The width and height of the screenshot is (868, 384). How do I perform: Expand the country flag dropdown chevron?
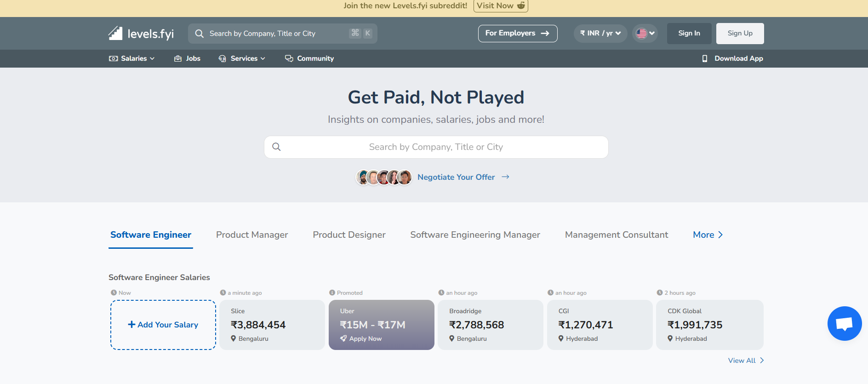pos(652,33)
